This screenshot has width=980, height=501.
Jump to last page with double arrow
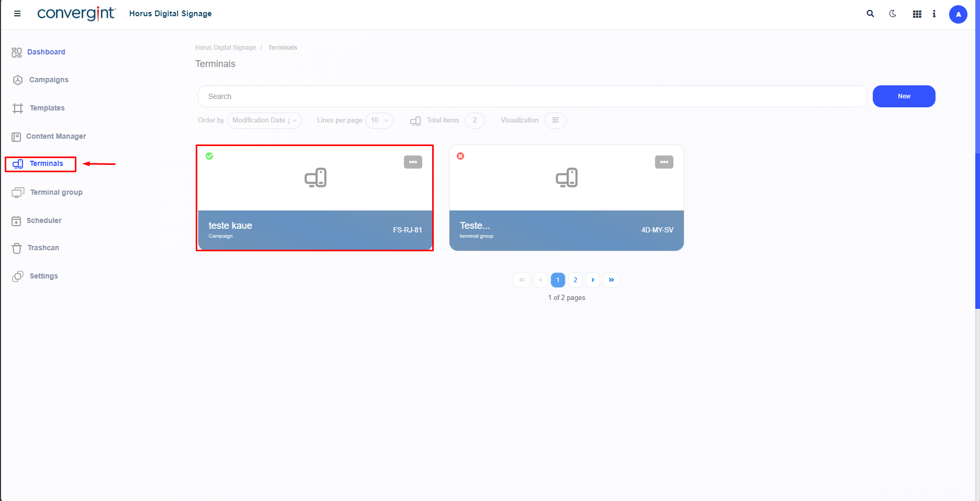click(611, 280)
